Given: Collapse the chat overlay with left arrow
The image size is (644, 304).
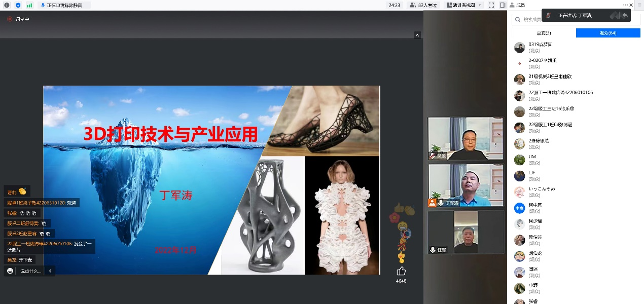Looking at the screenshot, I should click(x=50, y=271).
